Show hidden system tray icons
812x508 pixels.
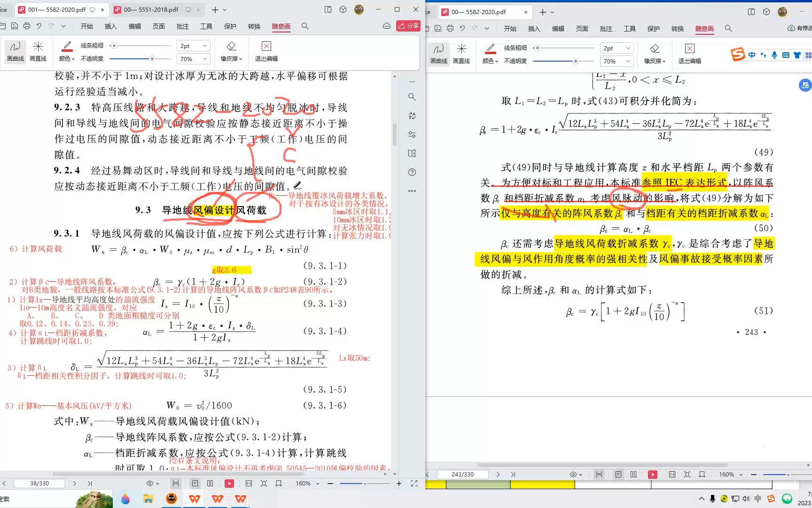coord(702,499)
